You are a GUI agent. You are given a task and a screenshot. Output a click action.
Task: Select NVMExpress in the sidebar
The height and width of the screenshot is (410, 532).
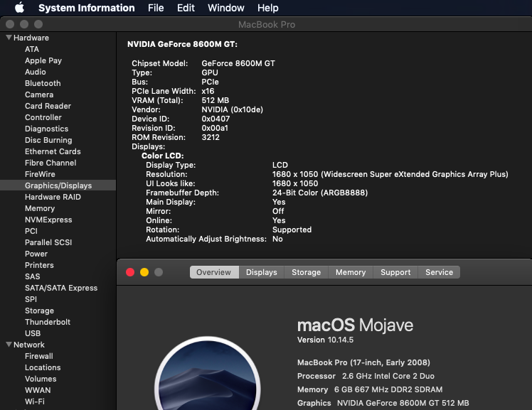coord(48,220)
